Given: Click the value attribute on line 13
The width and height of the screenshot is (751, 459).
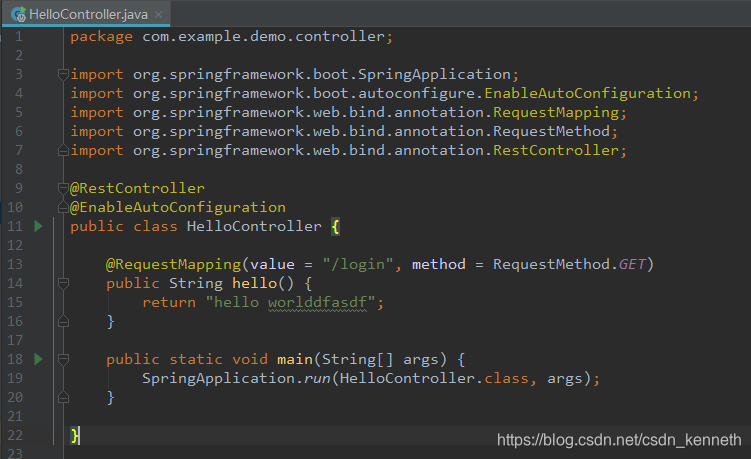Looking at the screenshot, I should click(x=272, y=264).
